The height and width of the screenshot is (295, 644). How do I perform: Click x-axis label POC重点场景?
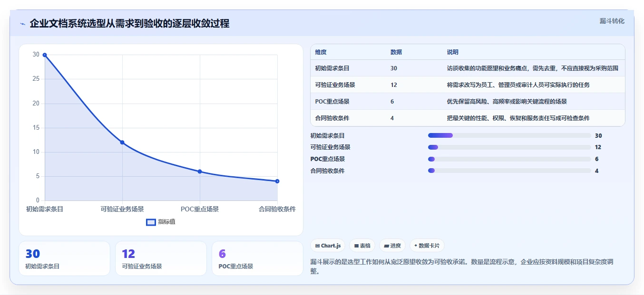200,209
